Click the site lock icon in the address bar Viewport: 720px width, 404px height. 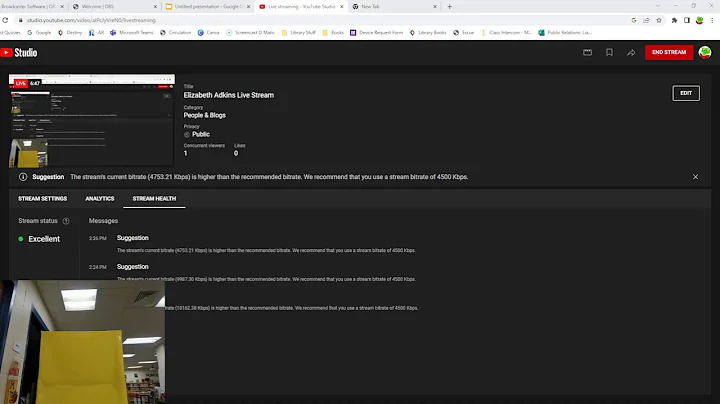pyautogui.click(x=20, y=20)
